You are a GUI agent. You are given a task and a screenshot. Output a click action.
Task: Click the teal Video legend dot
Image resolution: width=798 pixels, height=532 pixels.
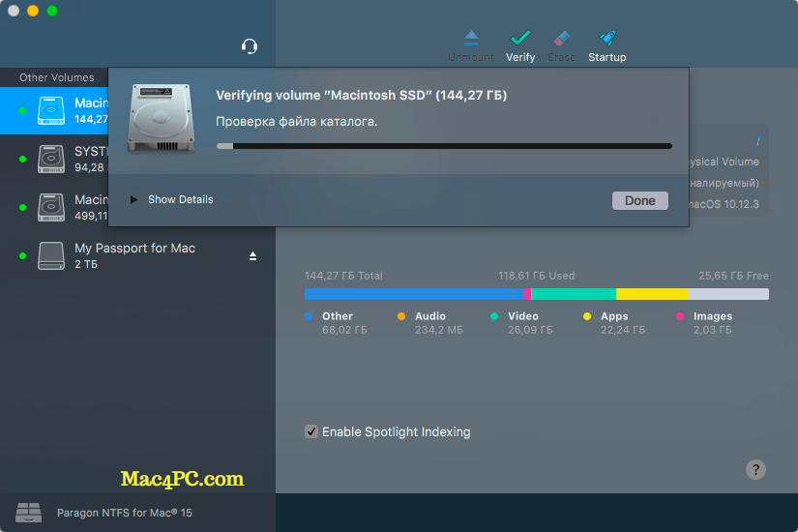coord(494,316)
